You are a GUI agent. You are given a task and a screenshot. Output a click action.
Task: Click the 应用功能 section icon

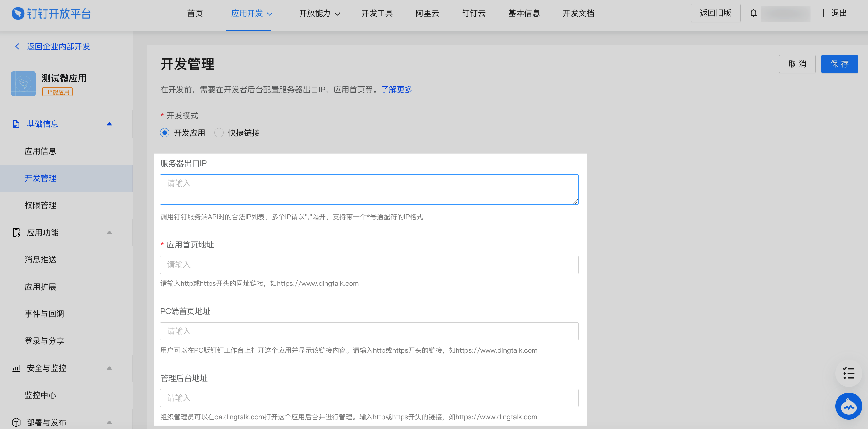[x=16, y=232]
